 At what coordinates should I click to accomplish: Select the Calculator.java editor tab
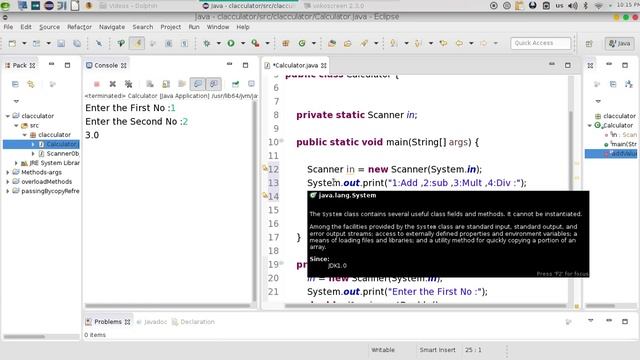295,65
